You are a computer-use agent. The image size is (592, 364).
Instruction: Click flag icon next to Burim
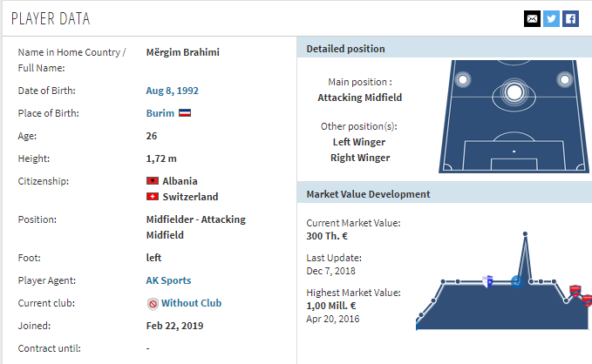185,113
